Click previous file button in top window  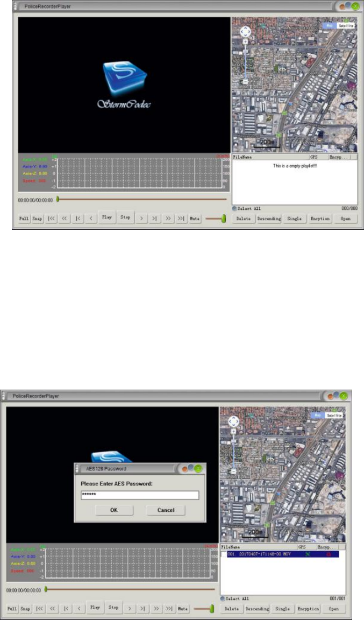(x=78, y=219)
